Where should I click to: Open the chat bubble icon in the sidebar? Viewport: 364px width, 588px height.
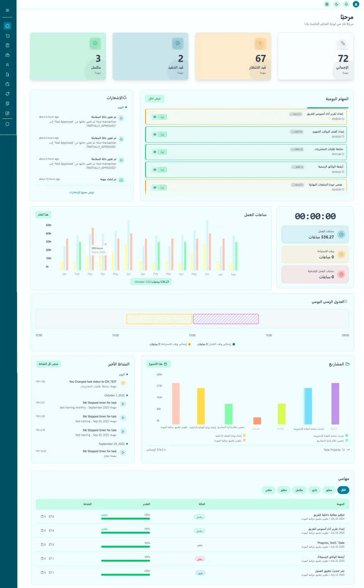pos(7,124)
